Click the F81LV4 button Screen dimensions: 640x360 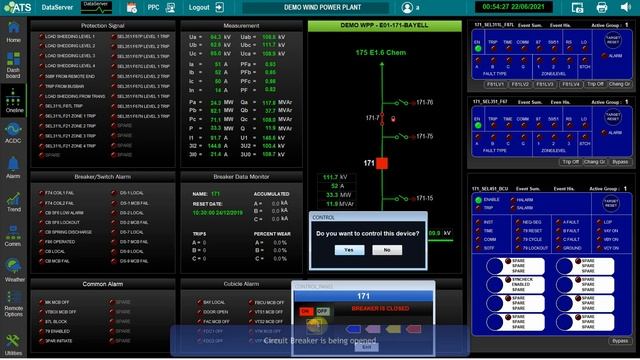pos(570,84)
